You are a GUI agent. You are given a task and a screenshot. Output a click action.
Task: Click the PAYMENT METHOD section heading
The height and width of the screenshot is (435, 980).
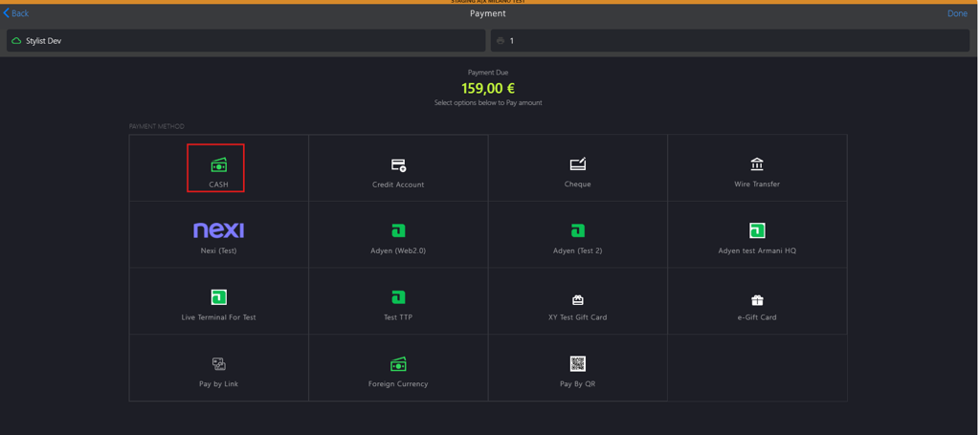[157, 127]
